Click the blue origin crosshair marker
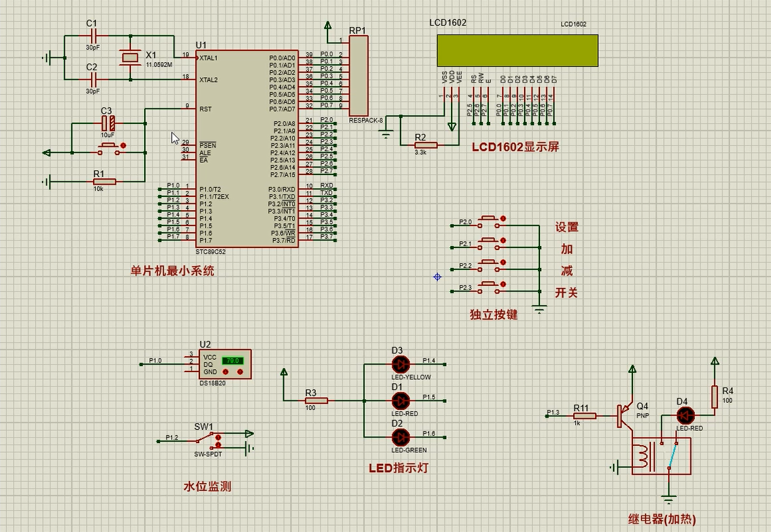Screen dimensions: 771x532 tap(437, 277)
